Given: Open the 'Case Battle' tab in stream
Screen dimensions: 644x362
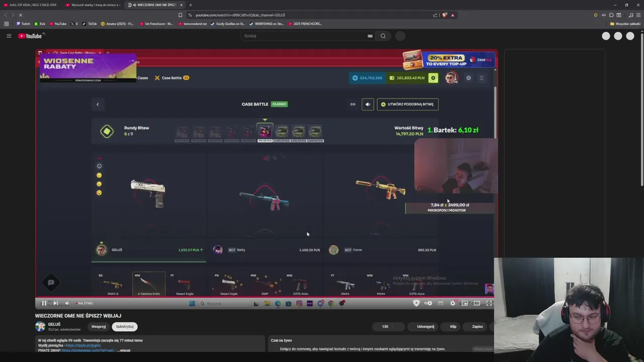Looking at the screenshot, I should click(172, 78).
